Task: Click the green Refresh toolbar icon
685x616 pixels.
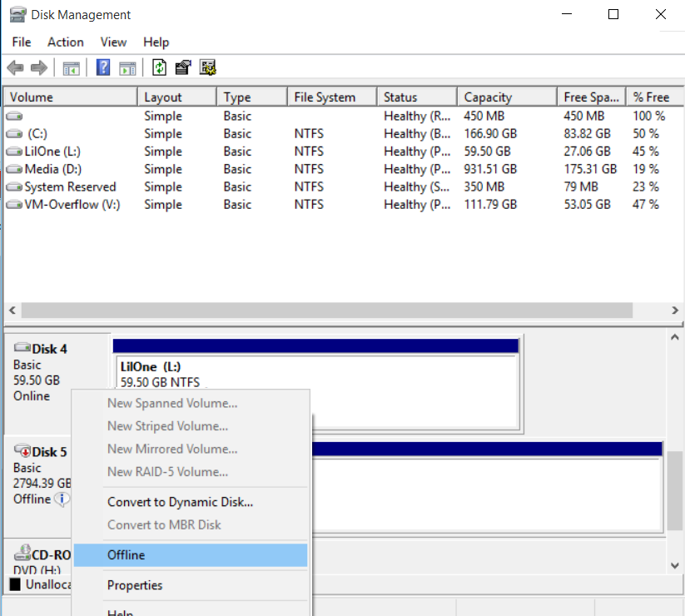Action: click(x=159, y=68)
